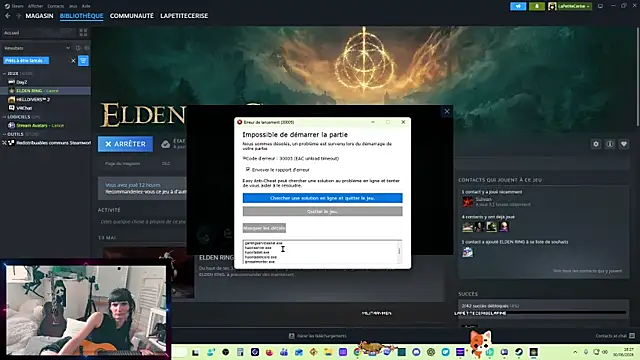Click the recent activity clock sort icon

coord(78,48)
